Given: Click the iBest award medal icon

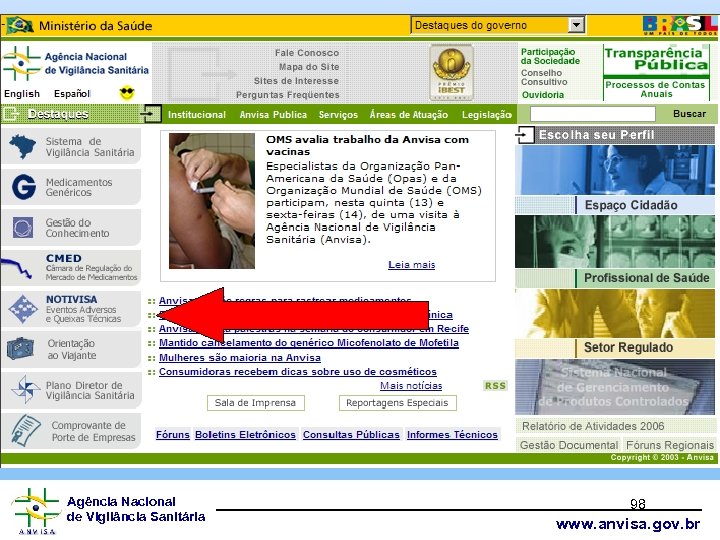Looking at the screenshot, I should 451,72.
